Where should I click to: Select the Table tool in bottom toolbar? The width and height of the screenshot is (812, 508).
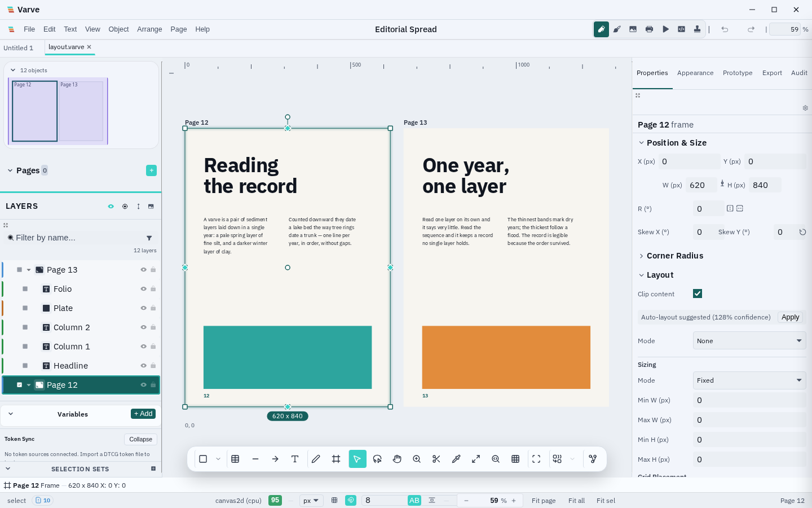(x=235, y=459)
